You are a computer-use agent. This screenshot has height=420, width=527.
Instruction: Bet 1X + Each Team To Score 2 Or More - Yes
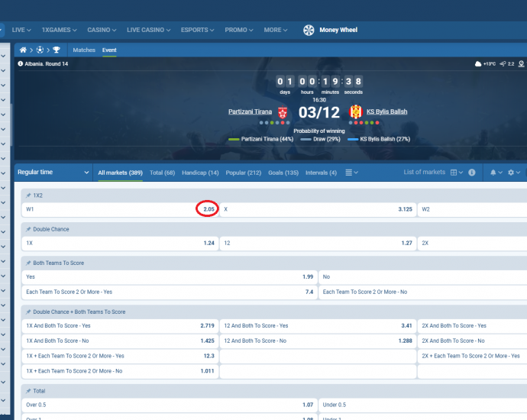tap(121, 356)
